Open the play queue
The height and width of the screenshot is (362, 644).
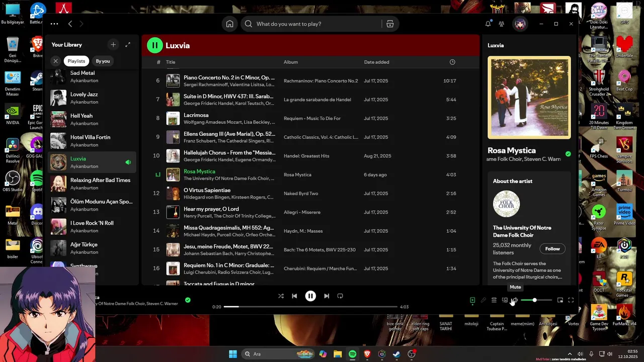[494, 300]
